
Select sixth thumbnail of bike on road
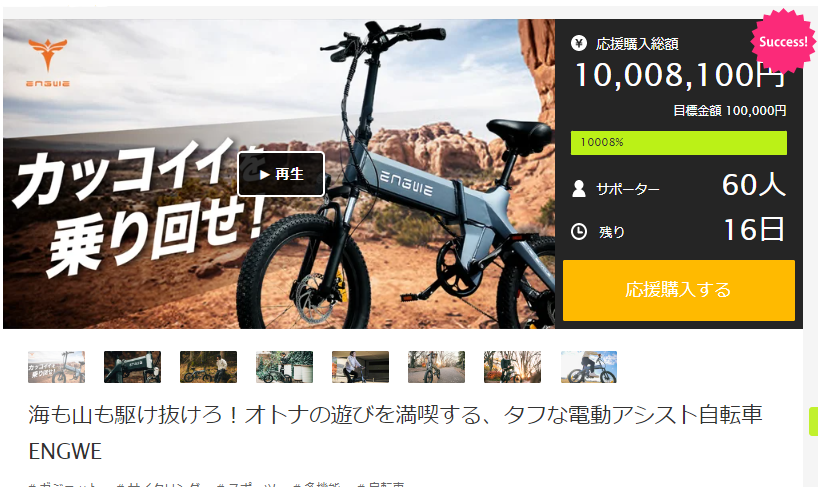[x=436, y=367]
